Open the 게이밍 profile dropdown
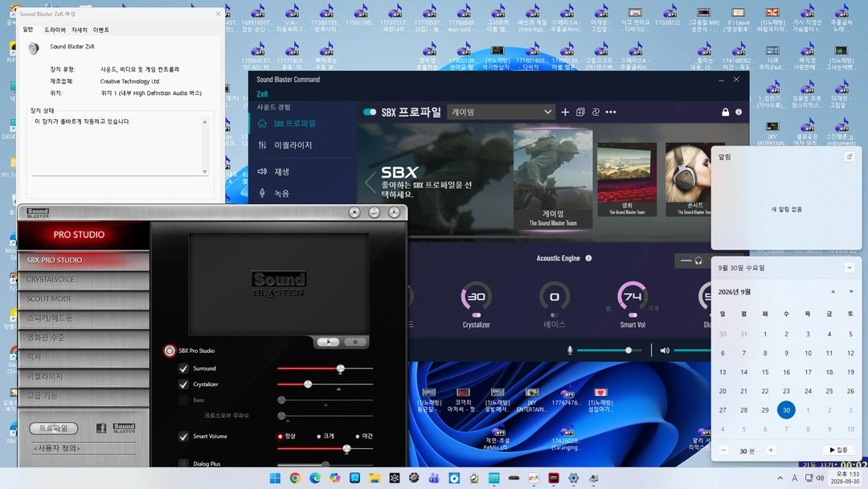This screenshot has width=868, height=489. (501, 112)
